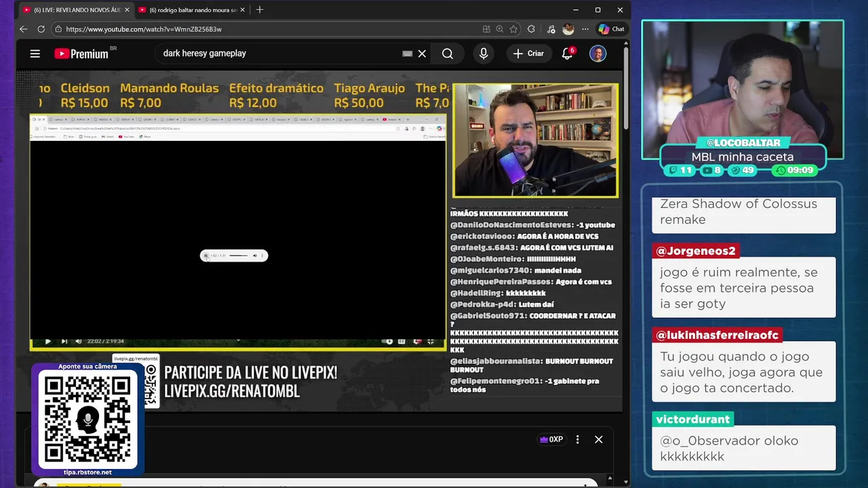
Task: Go back with the browser back arrow
Action: (x=23, y=29)
